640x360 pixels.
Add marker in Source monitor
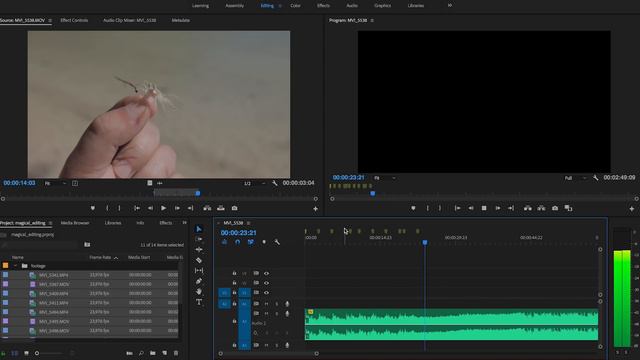click(x=93, y=208)
